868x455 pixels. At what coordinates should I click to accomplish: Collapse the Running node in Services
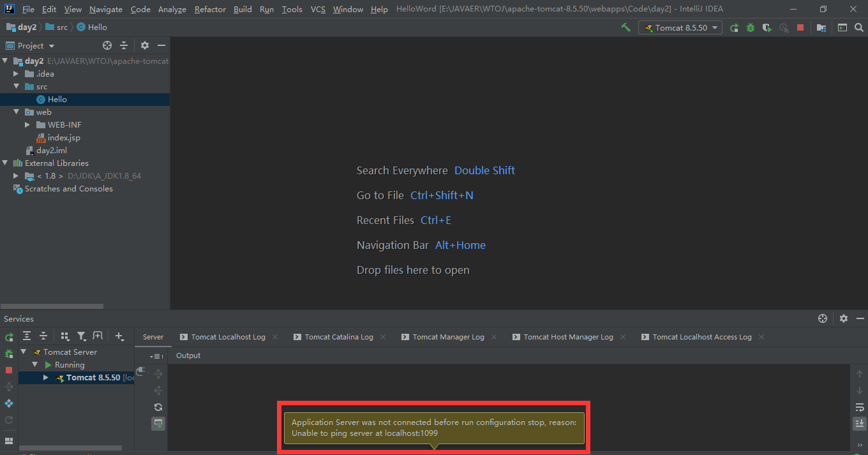(35, 365)
